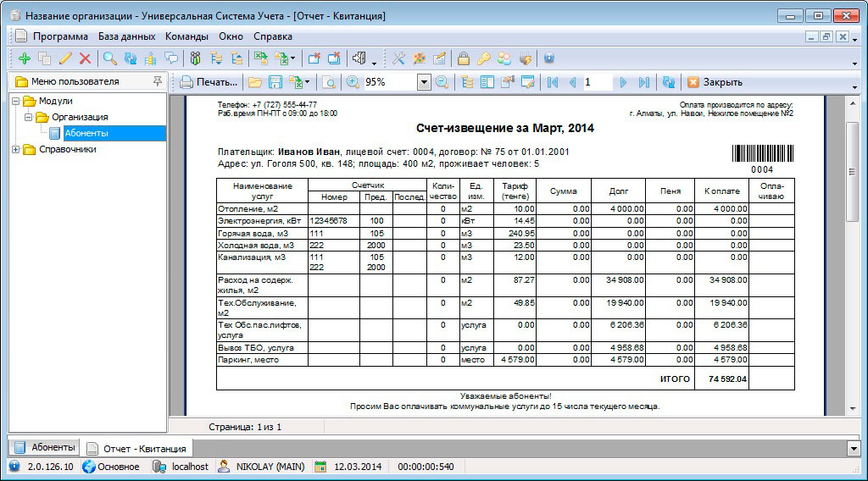Collapse the Организация tree node
Viewport: 868px width, 481px height.
tap(28, 117)
